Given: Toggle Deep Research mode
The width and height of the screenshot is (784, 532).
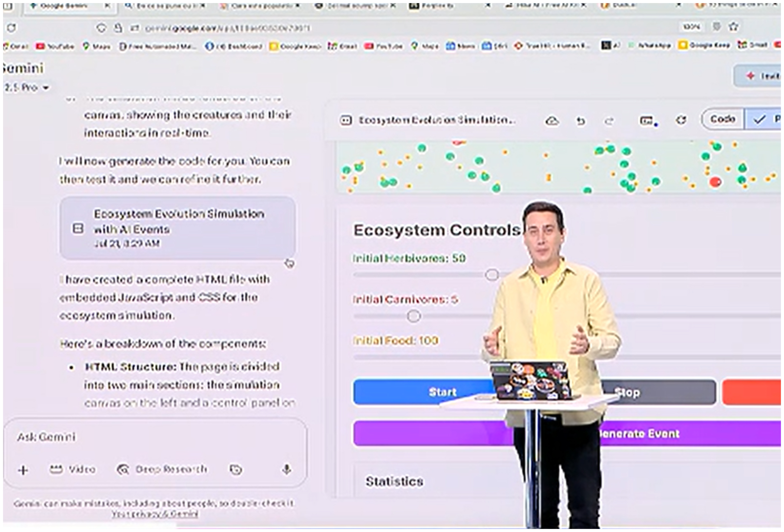Looking at the screenshot, I should click(162, 469).
